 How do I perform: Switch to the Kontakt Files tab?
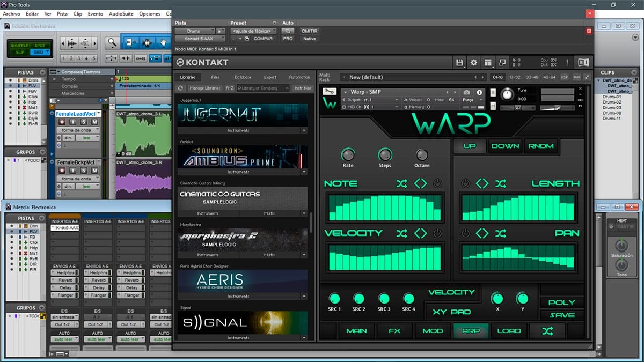click(x=215, y=77)
